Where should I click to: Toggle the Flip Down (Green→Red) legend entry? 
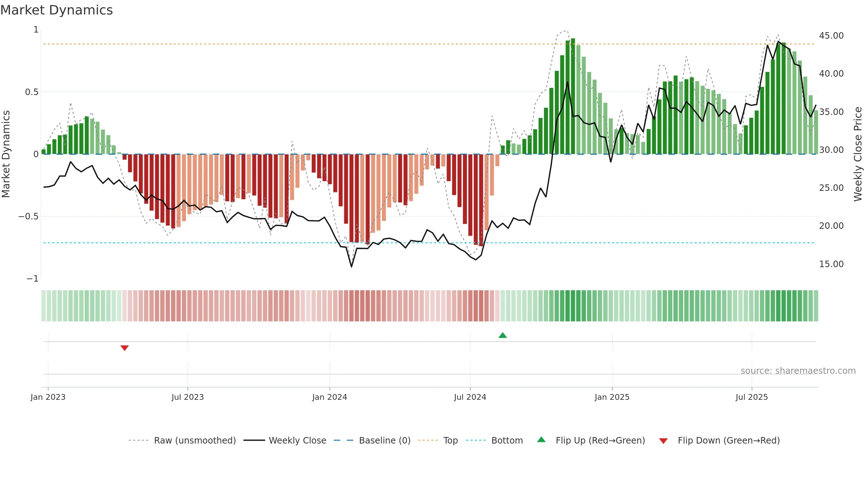719,440
